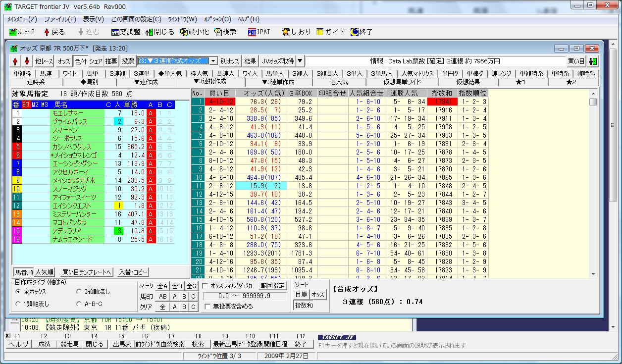This screenshot has width=622, height=364.
Task: Click the 投票 vote button
Action: (128, 61)
